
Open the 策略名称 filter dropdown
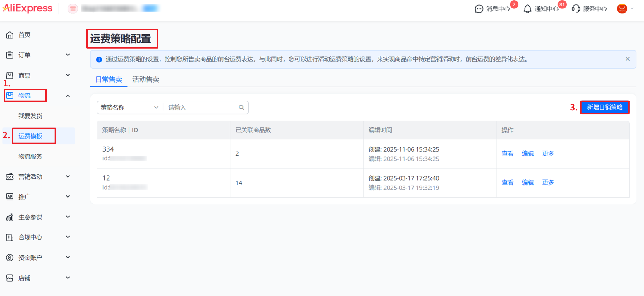(x=129, y=108)
